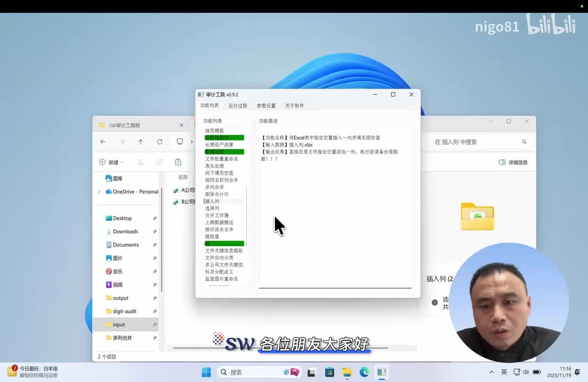This screenshot has width=588, height=382.
Task: Expand the OneDrive - Personal tree node
Action: coord(99,192)
